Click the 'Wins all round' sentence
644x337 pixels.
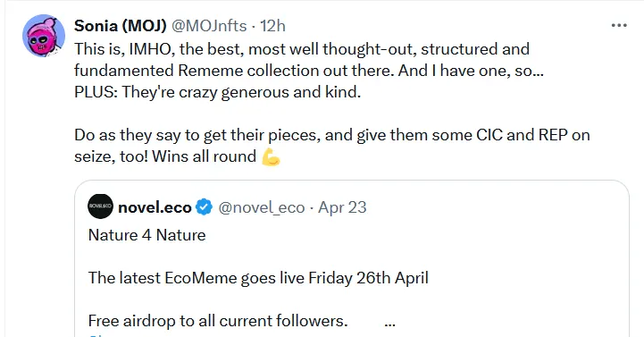click(x=205, y=156)
